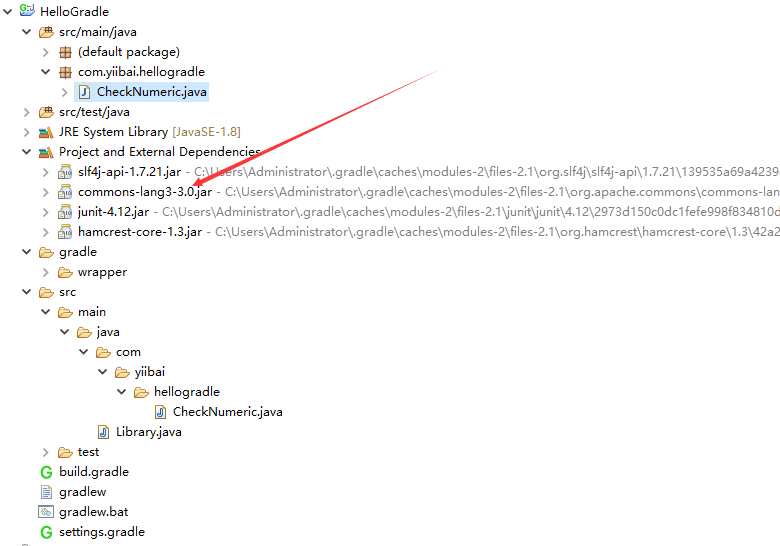Click the commons-lang3-3.0.jar jar icon

point(65,192)
